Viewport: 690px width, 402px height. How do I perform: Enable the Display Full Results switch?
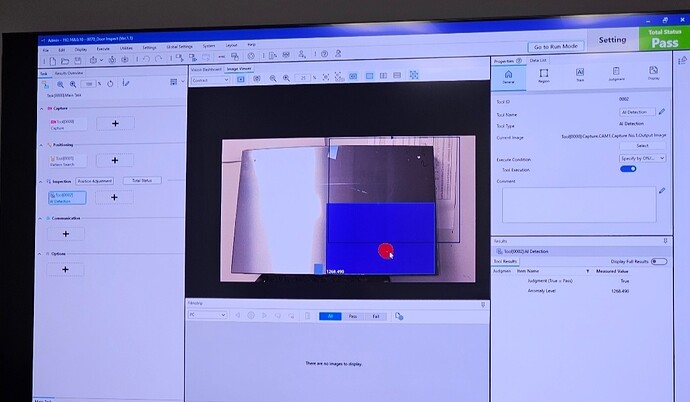point(659,261)
